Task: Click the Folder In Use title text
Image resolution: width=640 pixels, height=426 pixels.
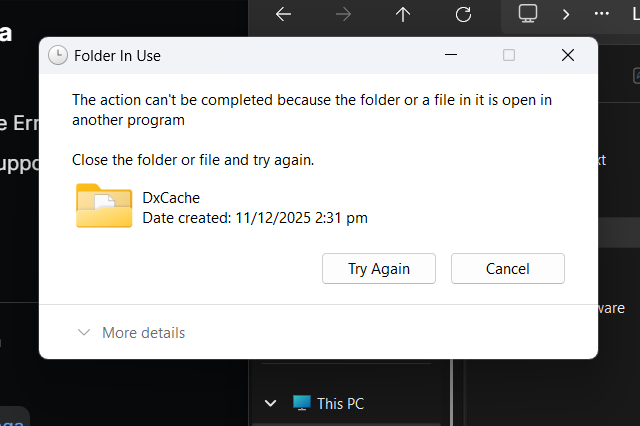Action: tap(117, 56)
